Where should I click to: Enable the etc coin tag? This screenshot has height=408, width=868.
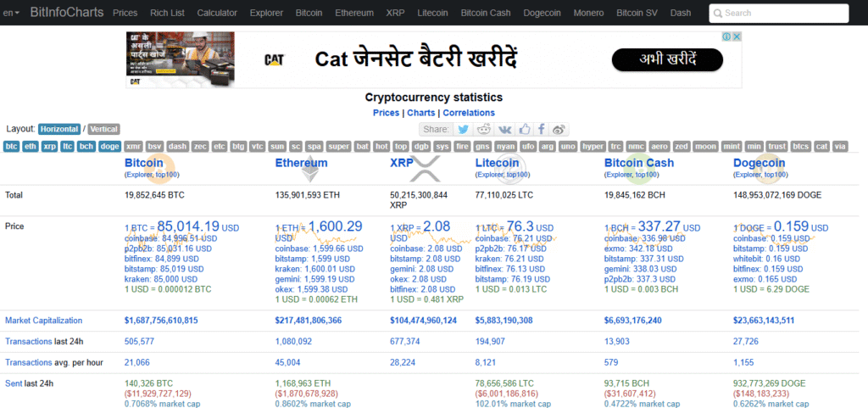tap(220, 147)
